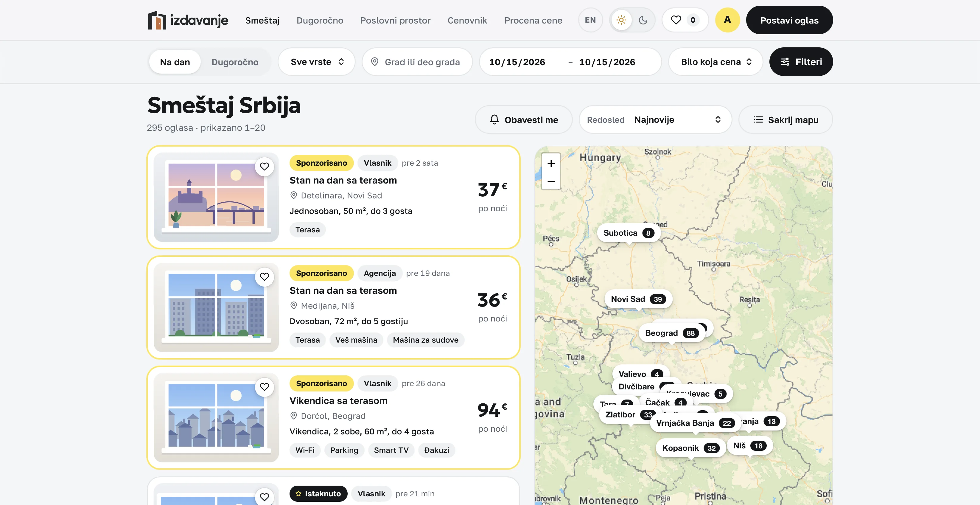Click Obavesti me bell button

[523, 119]
